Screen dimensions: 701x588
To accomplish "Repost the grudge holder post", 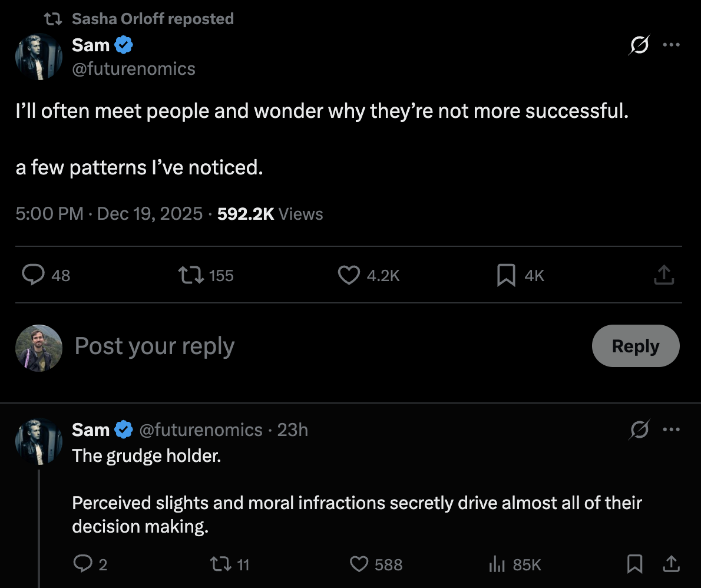I will pyautogui.click(x=220, y=564).
